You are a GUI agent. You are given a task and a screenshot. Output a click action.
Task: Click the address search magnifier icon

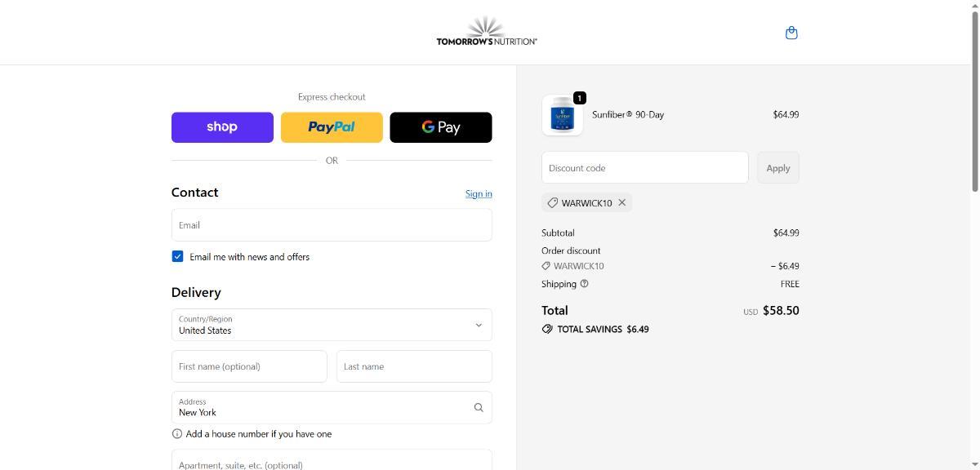[x=479, y=407]
